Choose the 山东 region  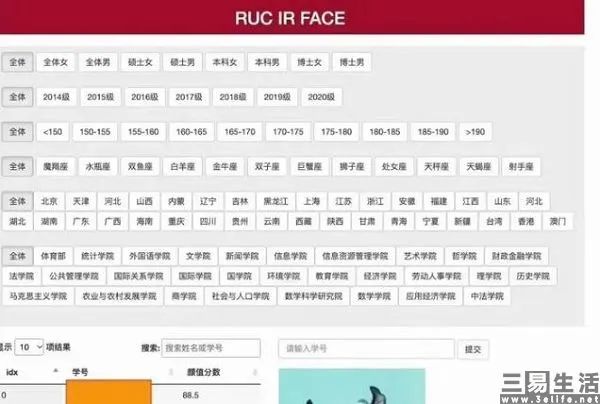pyautogui.click(x=502, y=201)
